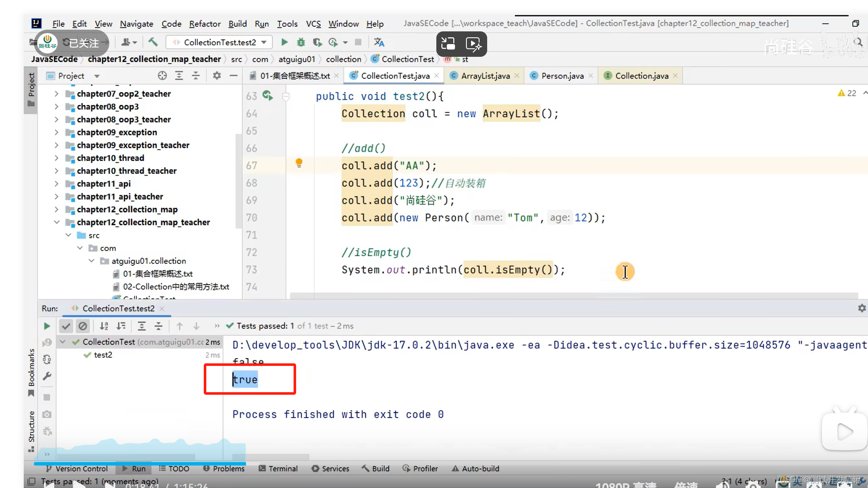Collapse CollectionTest node in test tree
Viewport: 868px width, 488px height.
click(63, 342)
